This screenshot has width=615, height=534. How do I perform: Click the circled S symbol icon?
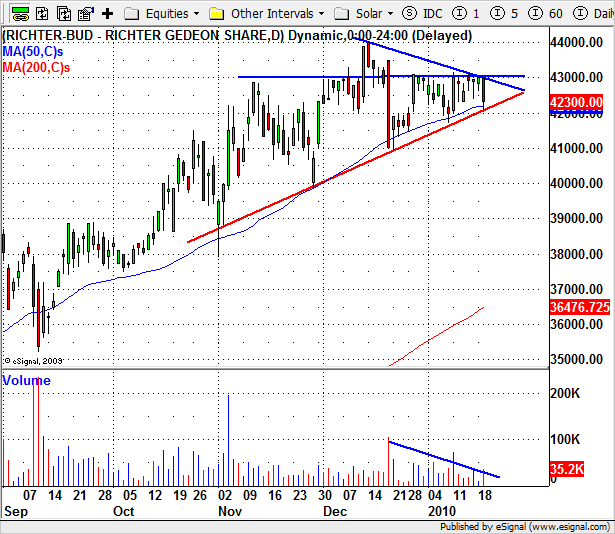click(x=409, y=14)
